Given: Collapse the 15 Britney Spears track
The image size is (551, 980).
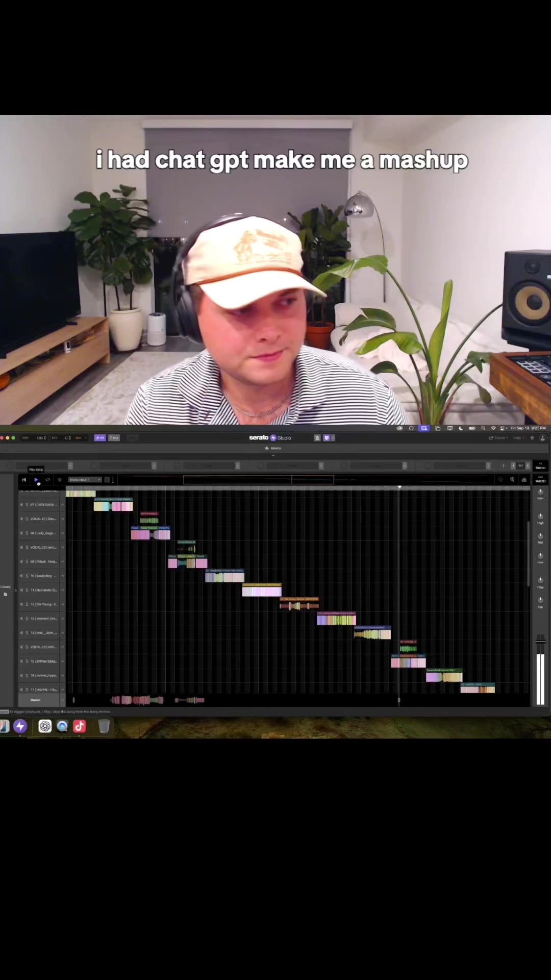Looking at the screenshot, I should [63, 661].
